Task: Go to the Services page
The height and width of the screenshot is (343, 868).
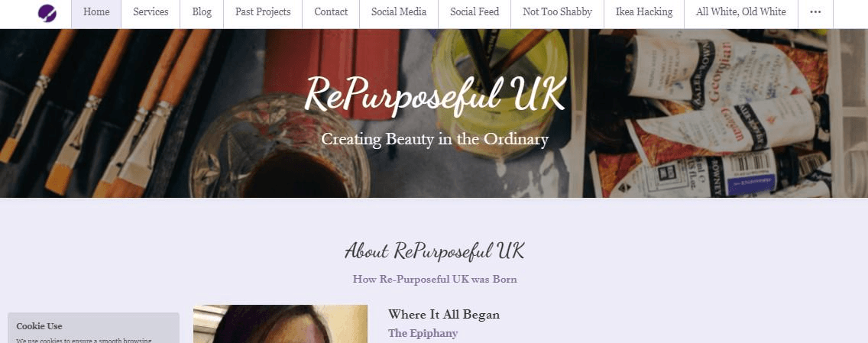Action: (x=151, y=11)
